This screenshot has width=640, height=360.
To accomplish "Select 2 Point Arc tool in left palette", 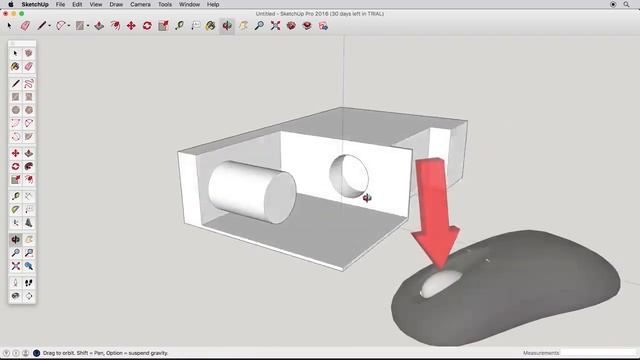I will click(29, 123).
